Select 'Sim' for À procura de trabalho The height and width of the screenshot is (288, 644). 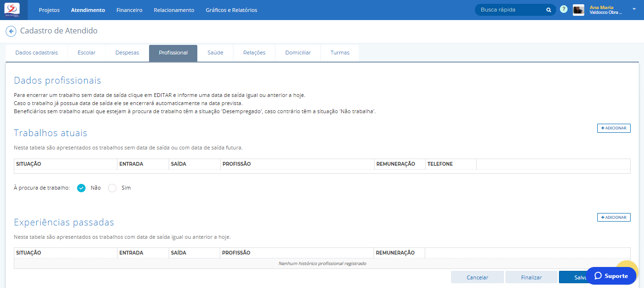pyautogui.click(x=112, y=188)
